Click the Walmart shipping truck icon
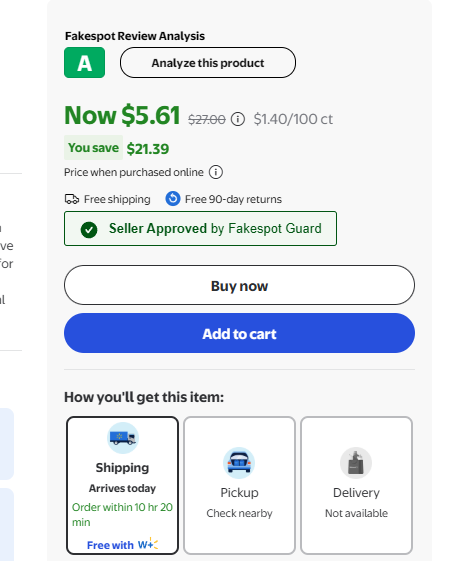 click(123, 438)
